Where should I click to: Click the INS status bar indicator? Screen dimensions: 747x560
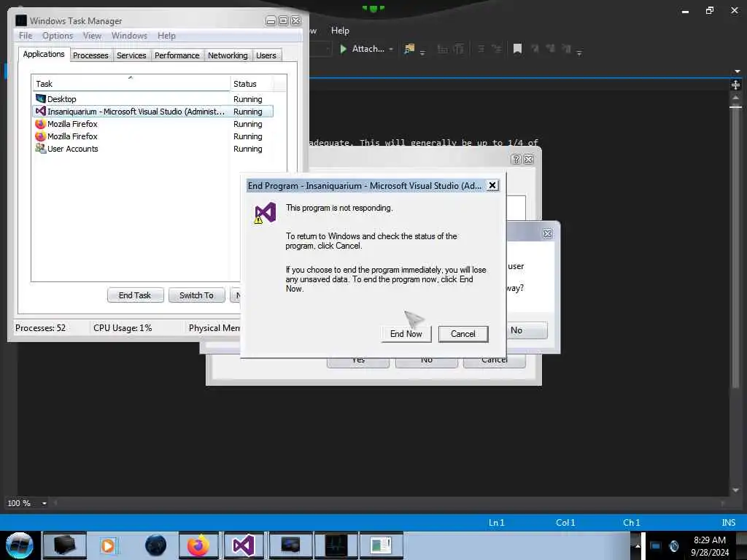pyautogui.click(x=729, y=522)
